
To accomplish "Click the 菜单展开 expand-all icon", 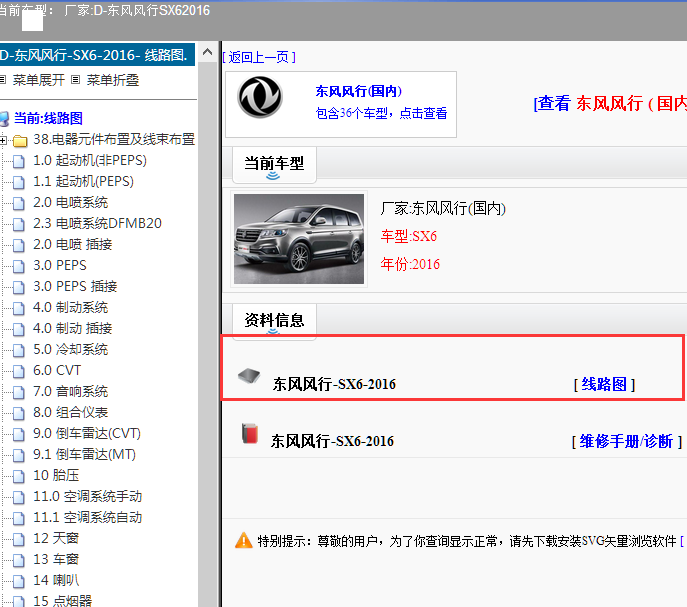I will (x=3, y=80).
